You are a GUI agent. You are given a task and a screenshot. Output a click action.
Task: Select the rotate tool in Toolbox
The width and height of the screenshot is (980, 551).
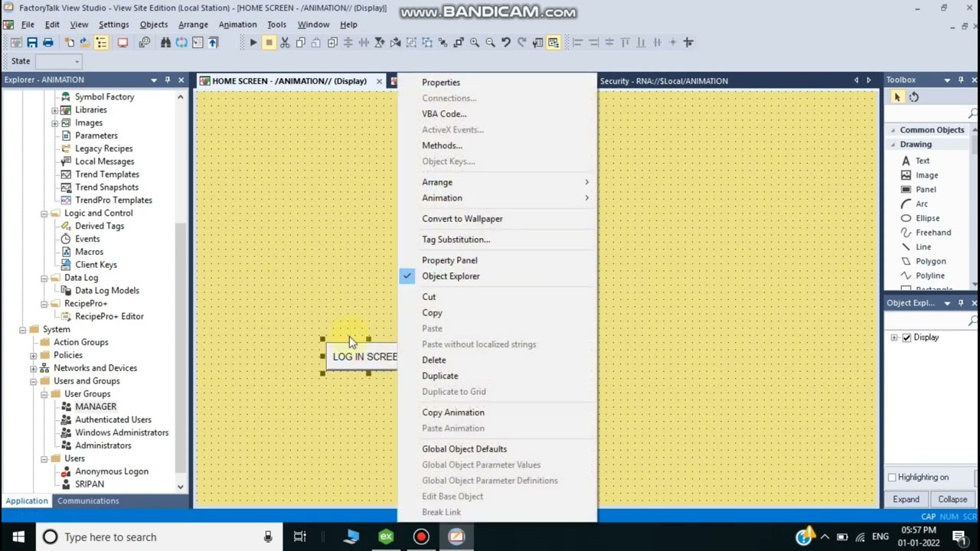pos(913,97)
